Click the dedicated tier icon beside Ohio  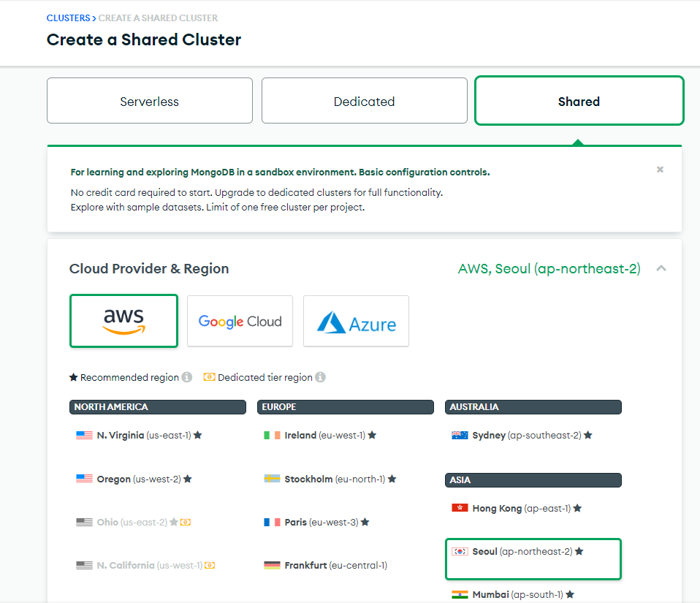186,522
